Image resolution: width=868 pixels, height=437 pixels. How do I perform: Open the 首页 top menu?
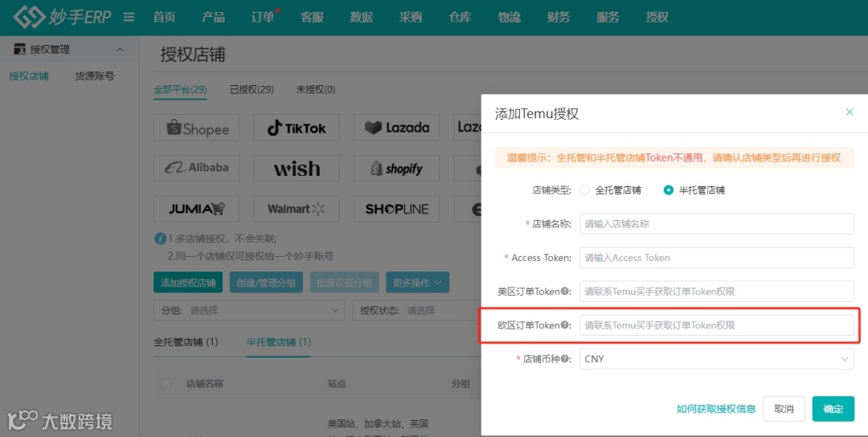coord(165,17)
